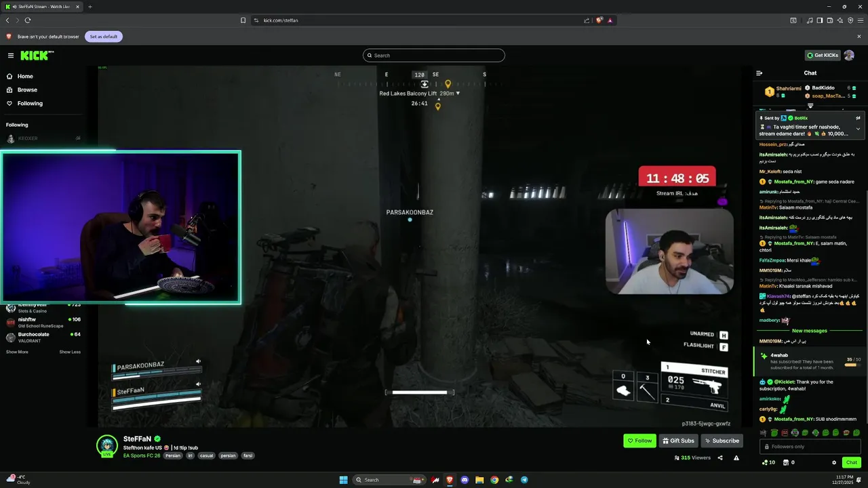Click the Persian tag next to EA Sports FC 26
The width and height of the screenshot is (868, 488).
click(173, 455)
